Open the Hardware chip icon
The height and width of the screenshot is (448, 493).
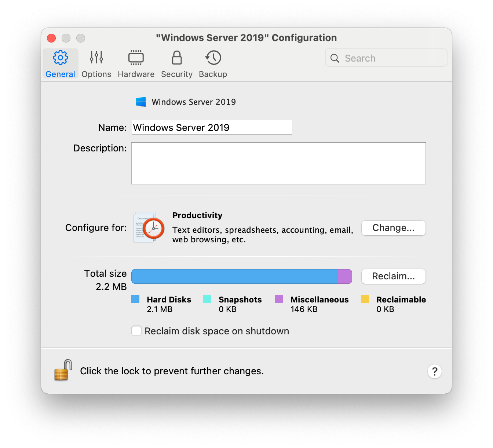(136, 58)
